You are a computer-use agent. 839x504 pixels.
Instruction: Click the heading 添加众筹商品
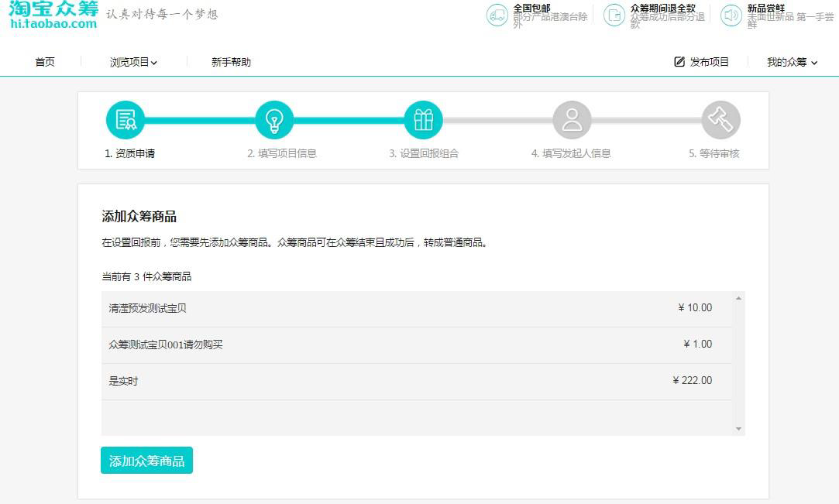click(139, 217)
